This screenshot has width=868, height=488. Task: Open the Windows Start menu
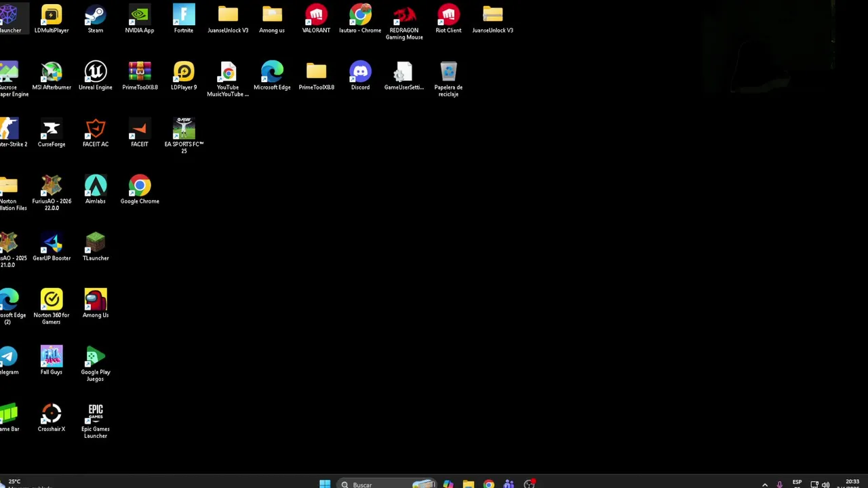coord(325,484)
